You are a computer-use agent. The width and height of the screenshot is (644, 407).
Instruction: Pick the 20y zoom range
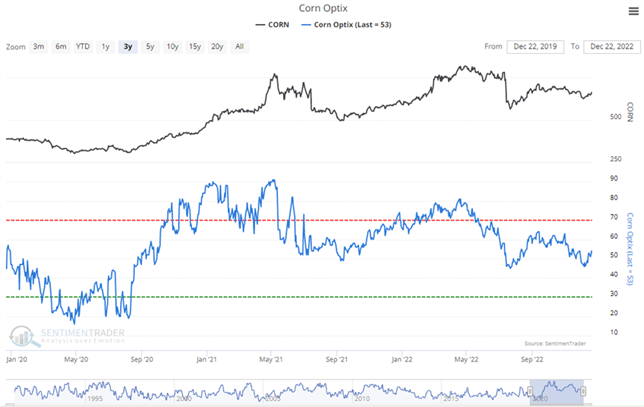217,47
